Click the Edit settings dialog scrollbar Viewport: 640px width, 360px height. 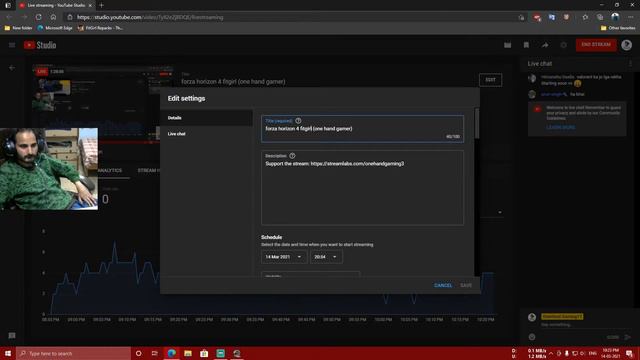tap(476, 123)
